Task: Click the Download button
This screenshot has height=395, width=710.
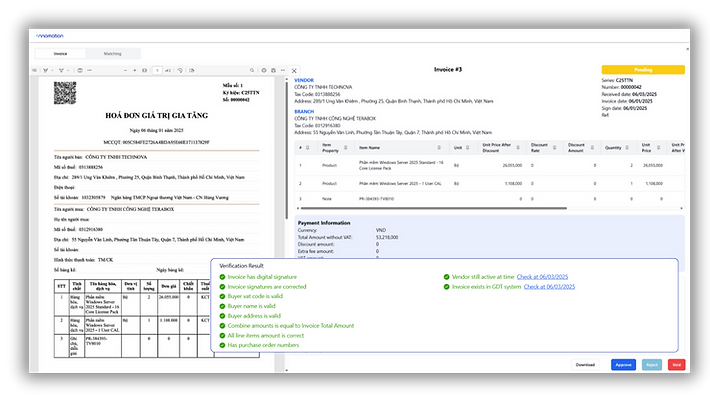Action: point(585,365)
